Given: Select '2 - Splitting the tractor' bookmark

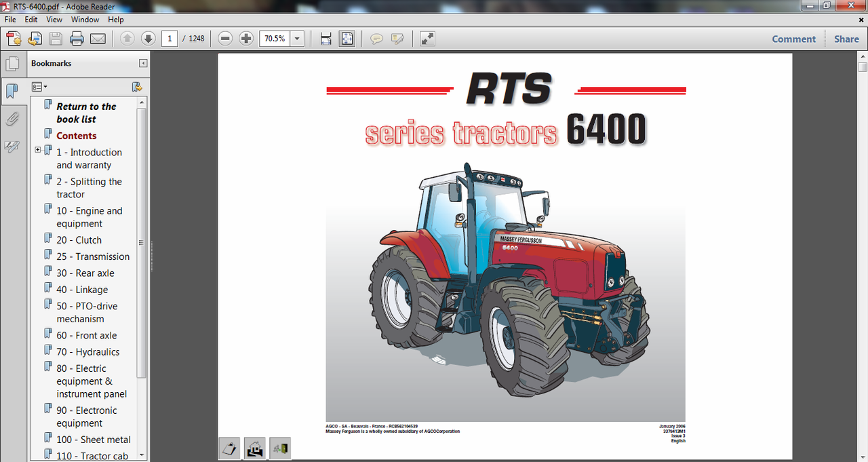Looking at the screenshot, I should coord(89,188).
